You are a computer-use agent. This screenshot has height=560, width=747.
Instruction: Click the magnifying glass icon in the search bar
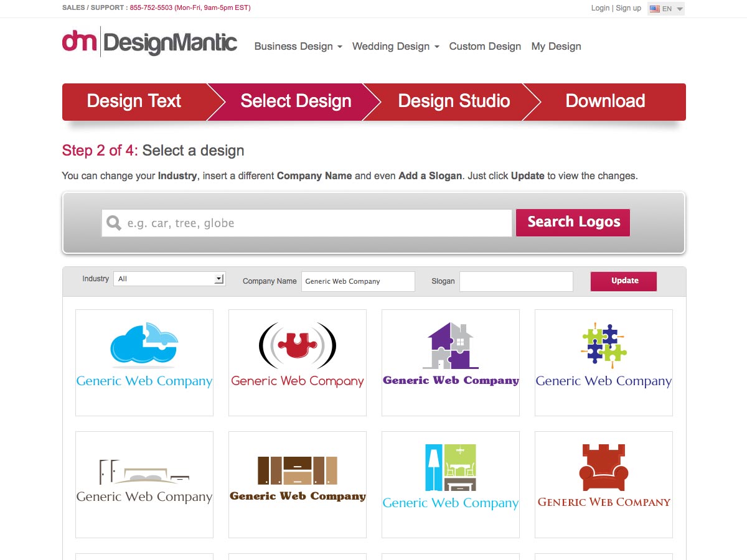click(x=113, y=222)
